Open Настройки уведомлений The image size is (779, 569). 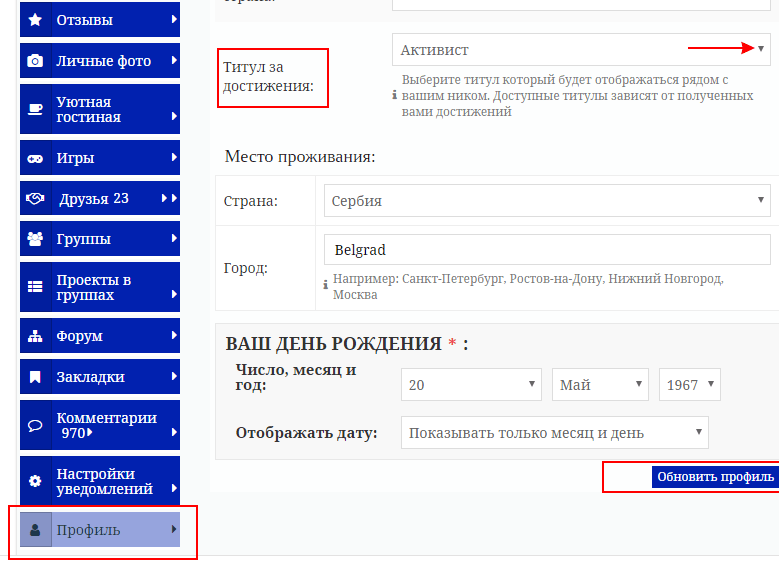(x=100, y=481)
